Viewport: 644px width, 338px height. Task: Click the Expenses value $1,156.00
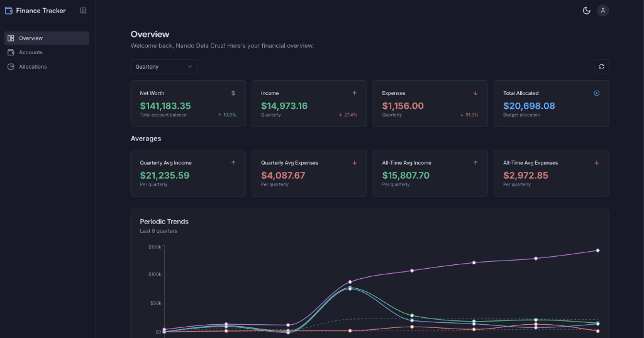coord(403,106)
